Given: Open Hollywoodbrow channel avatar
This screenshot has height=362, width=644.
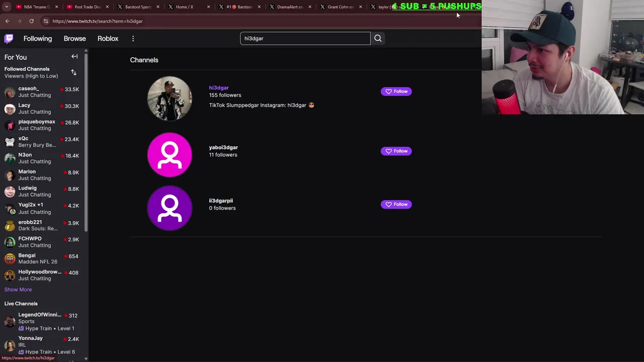Looking at the screenshot, I should [x=10, y=275].
